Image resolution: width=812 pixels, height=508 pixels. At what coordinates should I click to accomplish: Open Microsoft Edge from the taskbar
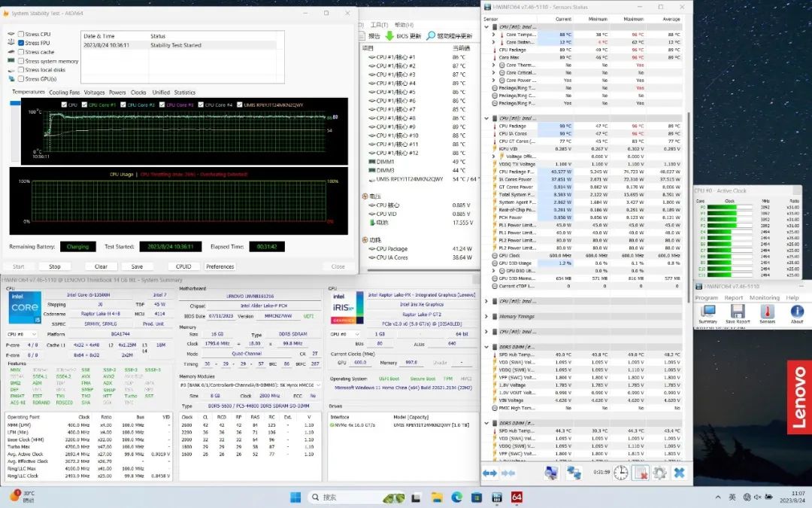coord(456,497)
